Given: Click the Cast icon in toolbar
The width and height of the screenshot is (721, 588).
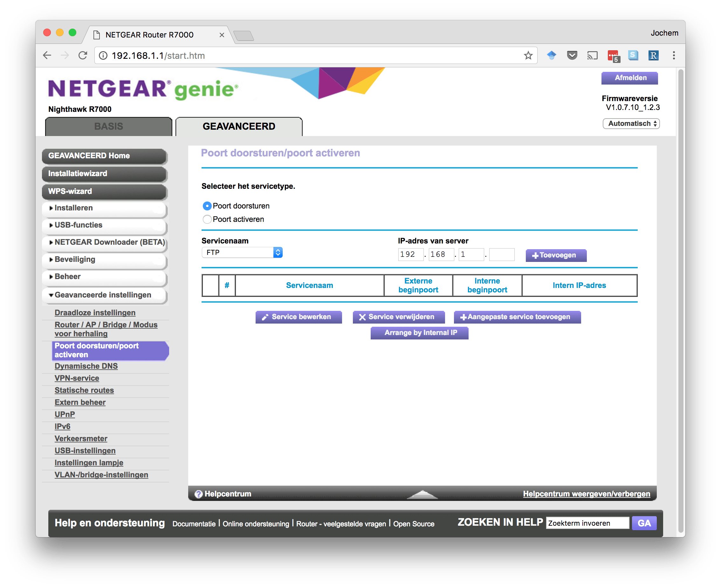Looking at the screenshot, I should click(x=592, y=56).
